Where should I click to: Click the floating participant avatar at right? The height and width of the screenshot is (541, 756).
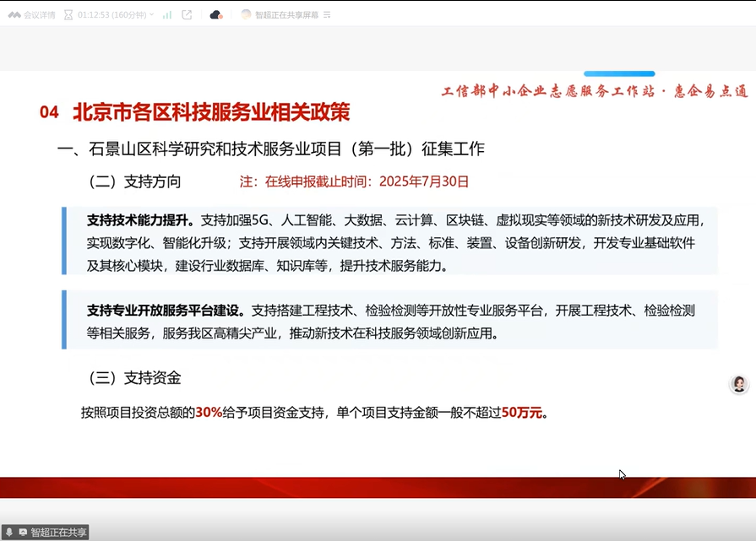(x=739, y=384)
